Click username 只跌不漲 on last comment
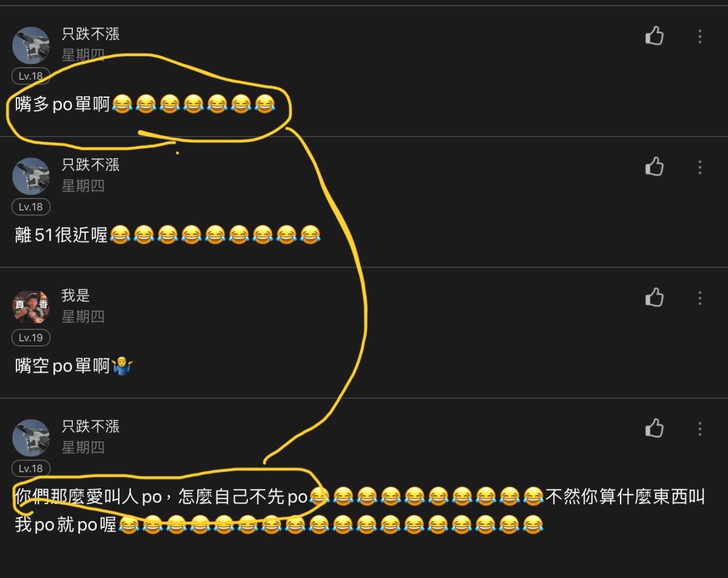 (90, 427)
